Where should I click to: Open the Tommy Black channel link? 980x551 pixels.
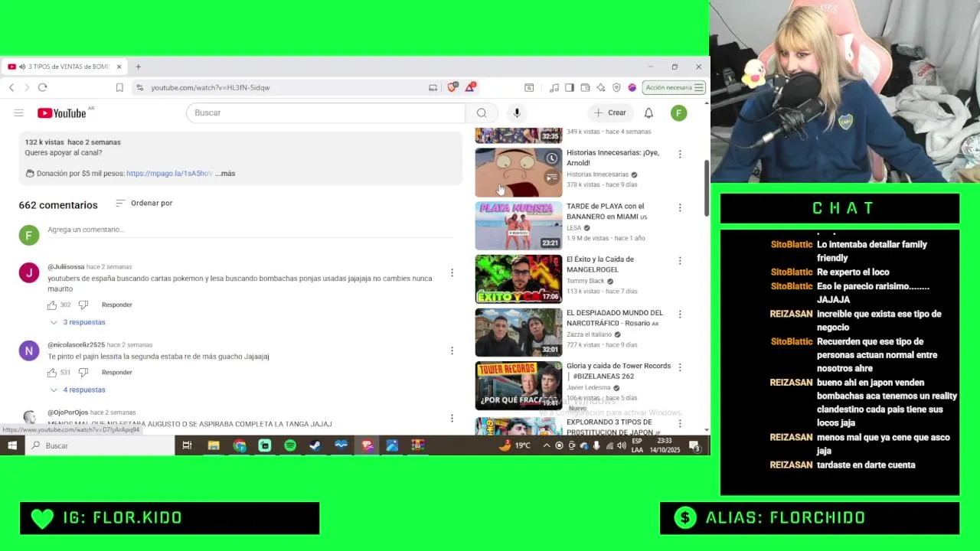coord(585,281)
